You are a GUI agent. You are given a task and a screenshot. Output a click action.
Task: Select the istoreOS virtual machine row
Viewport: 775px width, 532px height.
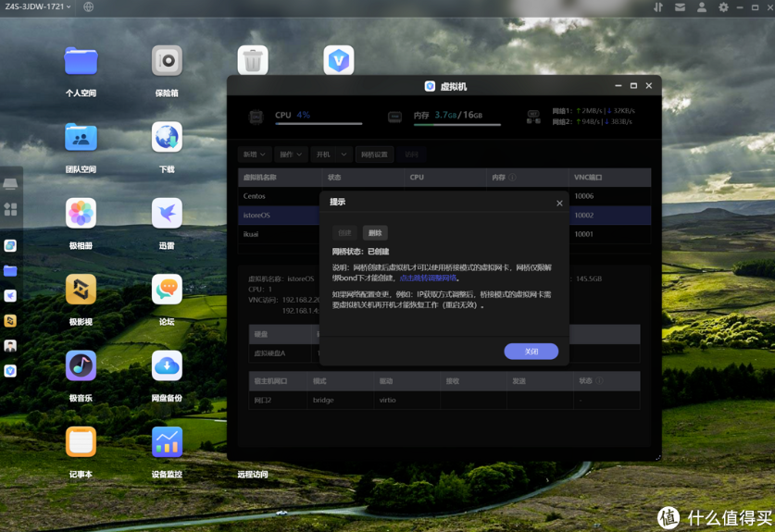coord(444,216)
